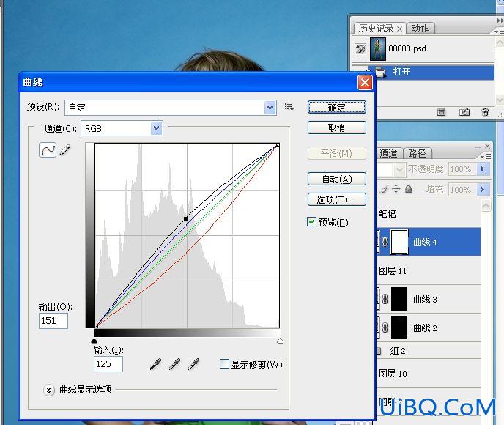Pick the black point eyedropper
Viewport: 504px width, 425px height.
[155, 364]
